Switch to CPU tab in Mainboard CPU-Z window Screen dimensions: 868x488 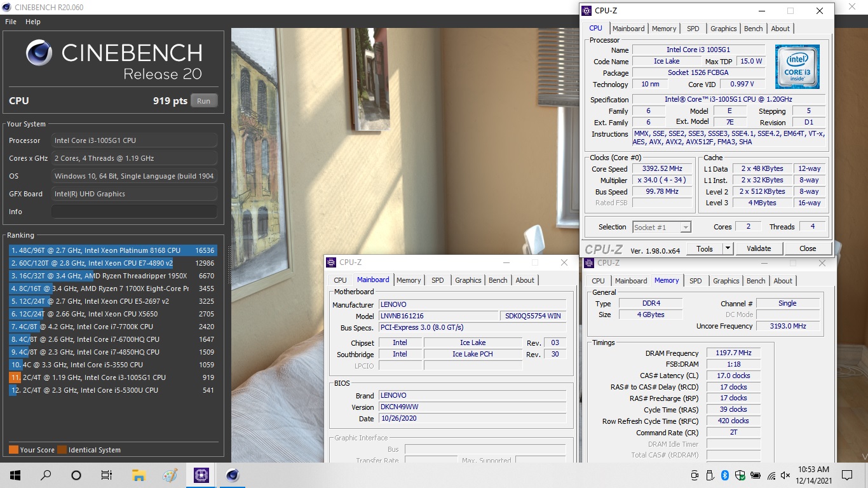coord(341,280)
